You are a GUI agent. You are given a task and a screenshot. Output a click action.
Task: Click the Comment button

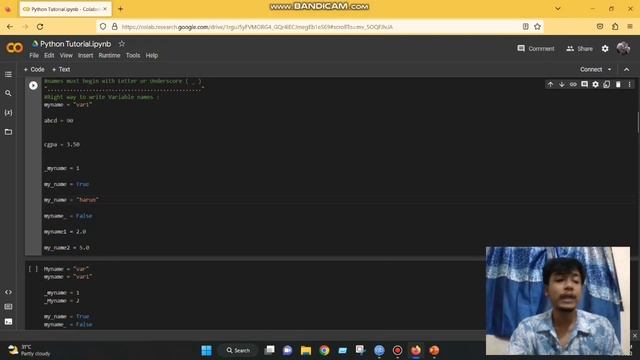tap(536, 49)
